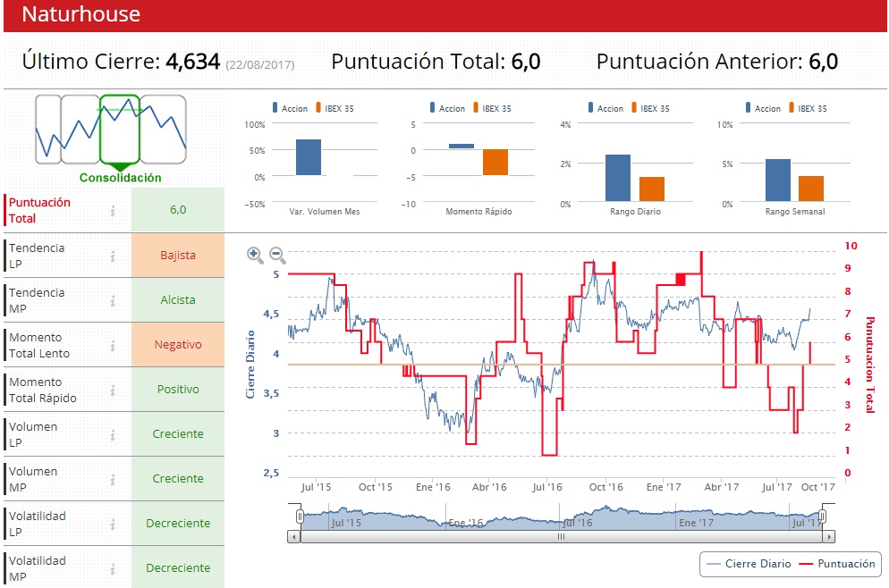Click the Abr '17 x-axis label
Screen dimensions: 889x588
tap(721, 487)
